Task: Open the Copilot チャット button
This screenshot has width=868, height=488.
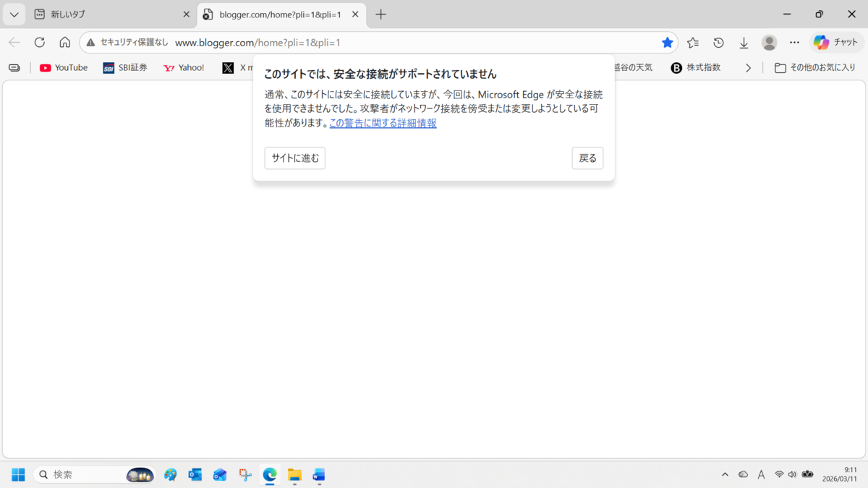Action: point(835,43)
